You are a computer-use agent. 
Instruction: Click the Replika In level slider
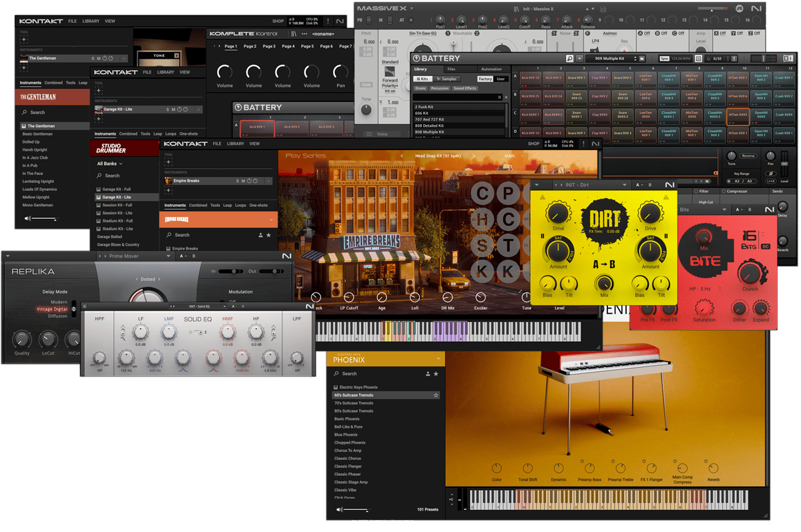(232, 272)
